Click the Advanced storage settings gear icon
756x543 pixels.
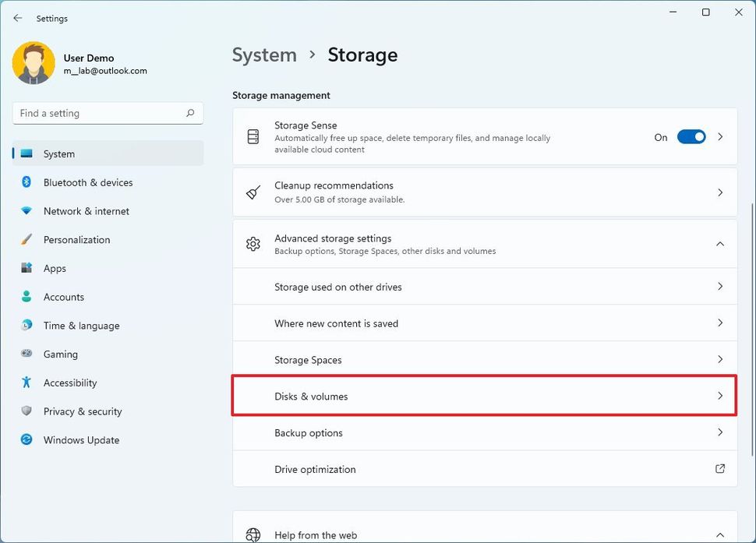click(252, 243)
